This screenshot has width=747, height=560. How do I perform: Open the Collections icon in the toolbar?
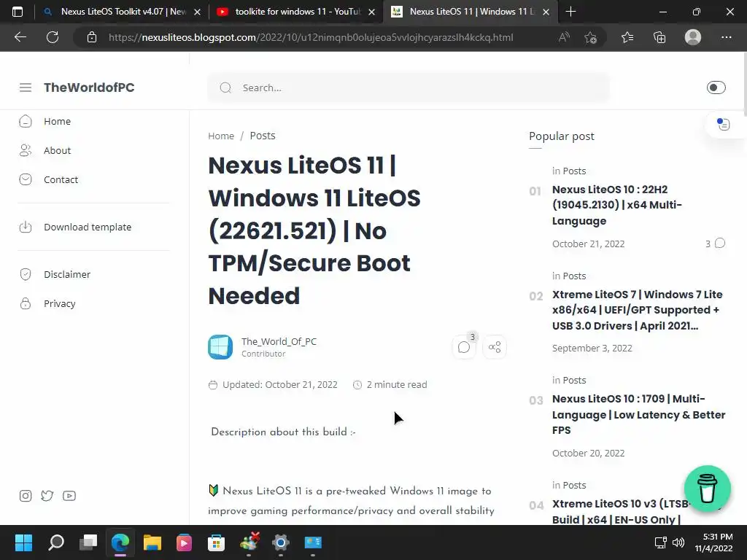click(659, 37)
